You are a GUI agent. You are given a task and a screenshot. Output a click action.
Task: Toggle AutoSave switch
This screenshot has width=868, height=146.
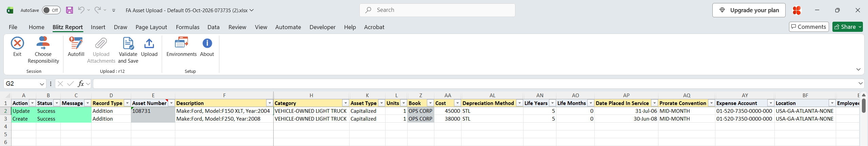click(x=51, y=10)
